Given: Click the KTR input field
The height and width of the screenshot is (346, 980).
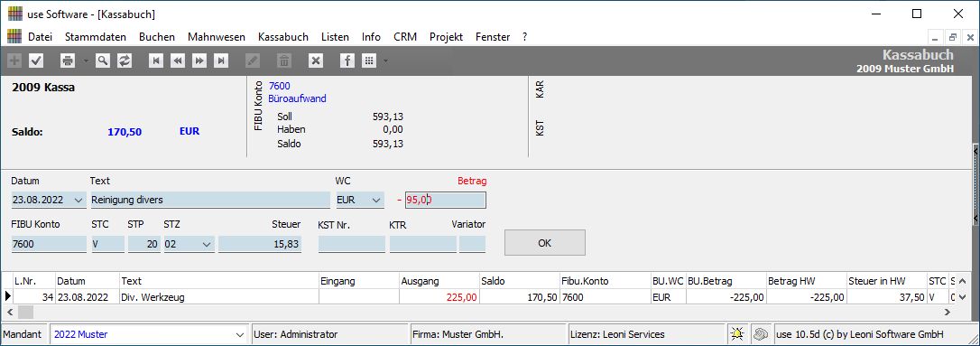Looking at the screenshot, I should pyautogui.click(x=423, y=245).
